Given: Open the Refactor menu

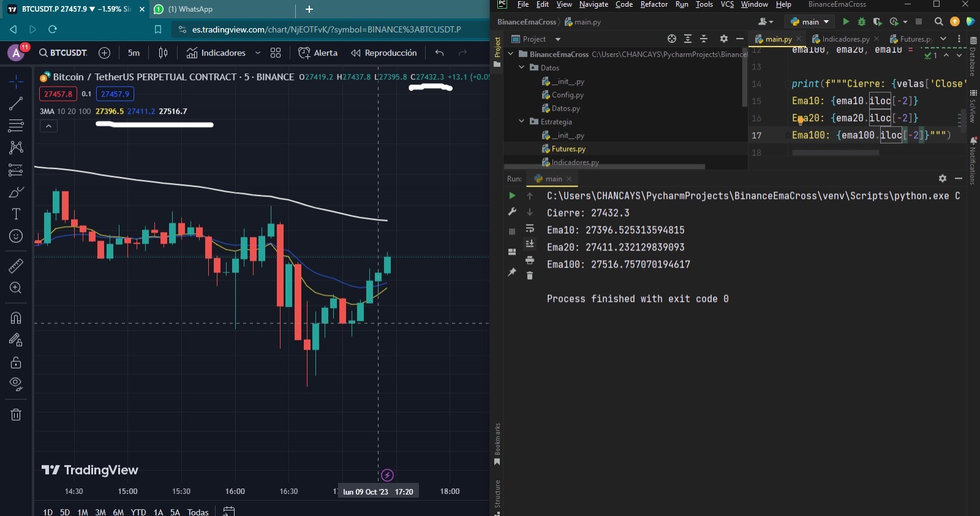Looking at the screenshot, I should point(654,4).
